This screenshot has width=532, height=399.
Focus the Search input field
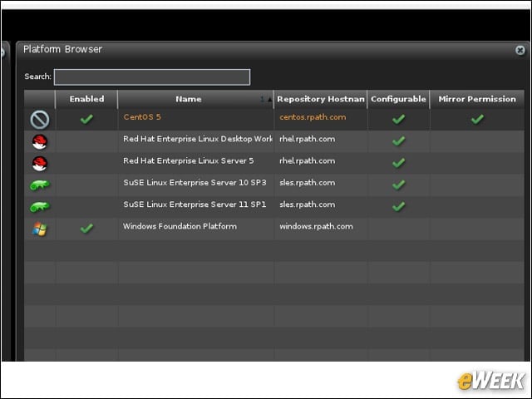click(152, 77)
